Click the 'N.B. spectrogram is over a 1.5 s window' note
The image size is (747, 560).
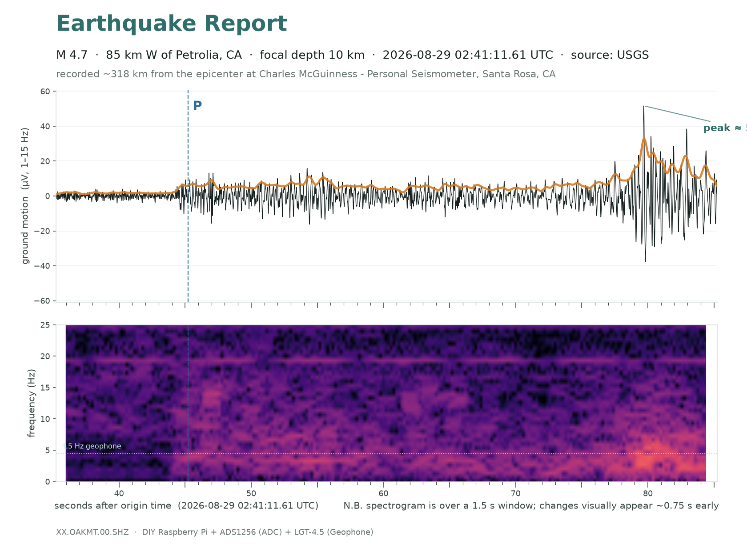[x=531, y=506]
